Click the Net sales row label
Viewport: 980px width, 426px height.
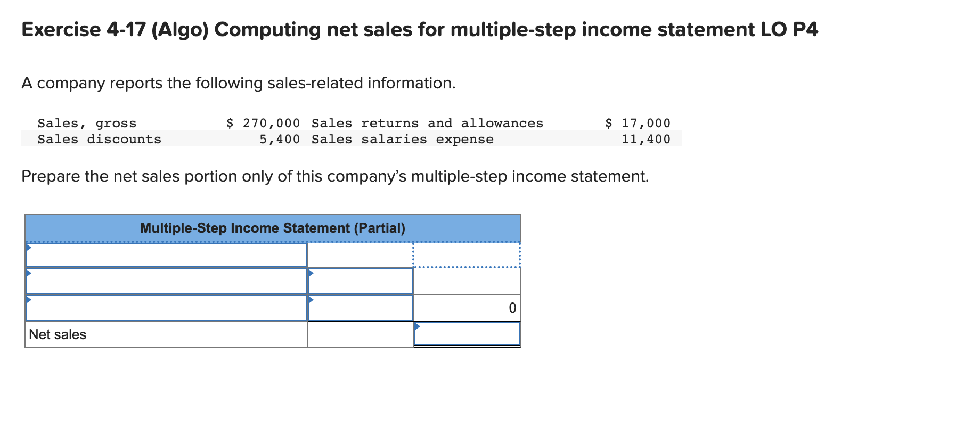click(58, 334)
